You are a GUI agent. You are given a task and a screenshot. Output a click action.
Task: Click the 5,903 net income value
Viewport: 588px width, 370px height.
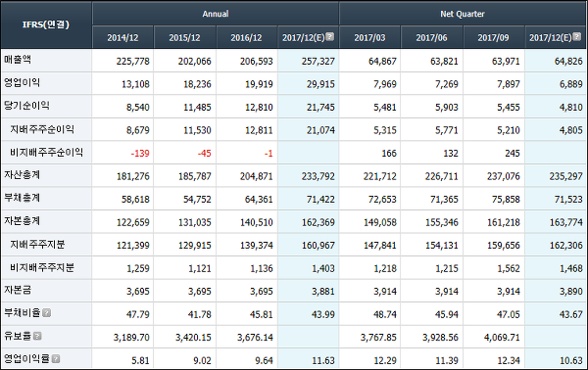click(447, 108)
